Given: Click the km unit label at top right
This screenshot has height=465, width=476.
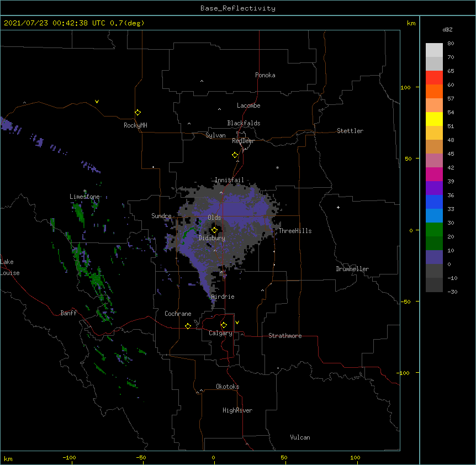Looking at the screenshot, I should [411, 23].
